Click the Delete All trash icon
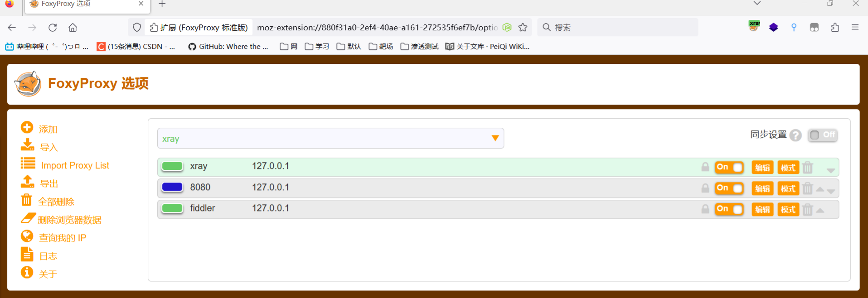 (27, 200)
